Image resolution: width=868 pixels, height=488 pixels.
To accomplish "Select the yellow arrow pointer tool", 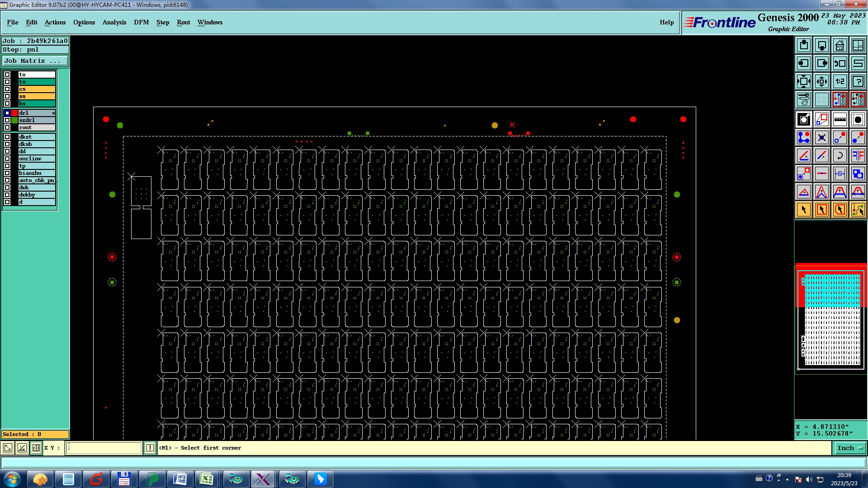I will coord(804,210).
